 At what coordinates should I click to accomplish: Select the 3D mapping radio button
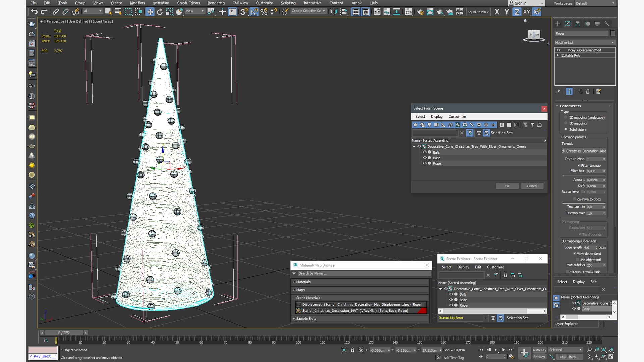[566, 123]
